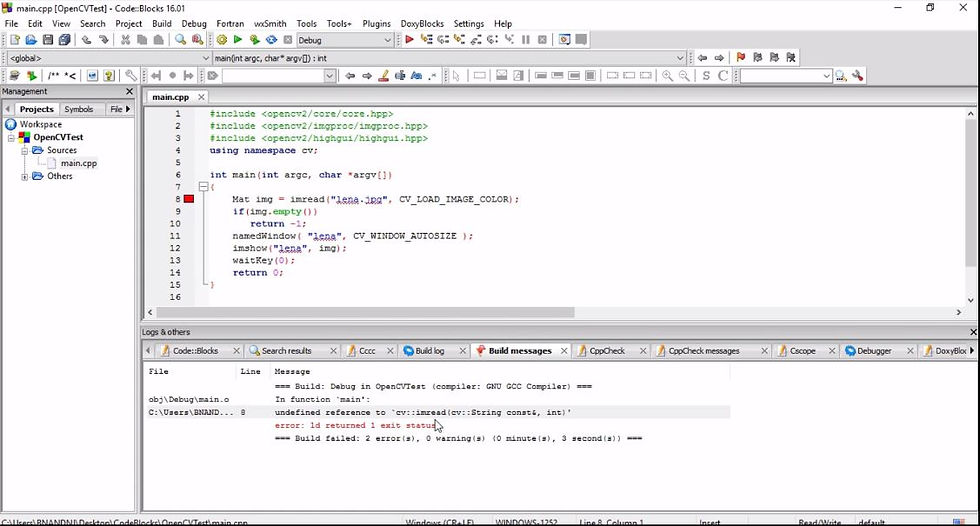
Task: Expand the Others folder node
Action: click(24, 176)
